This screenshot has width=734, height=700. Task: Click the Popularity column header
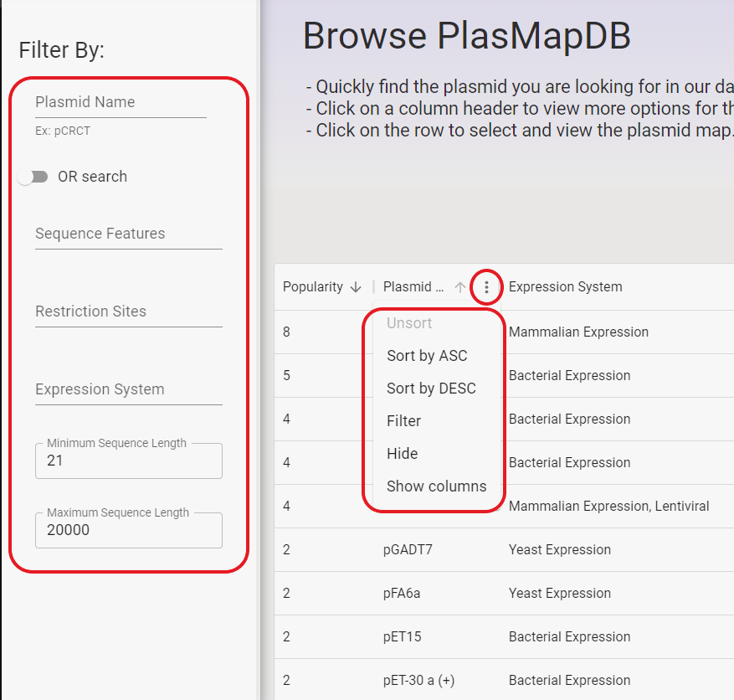313,287
